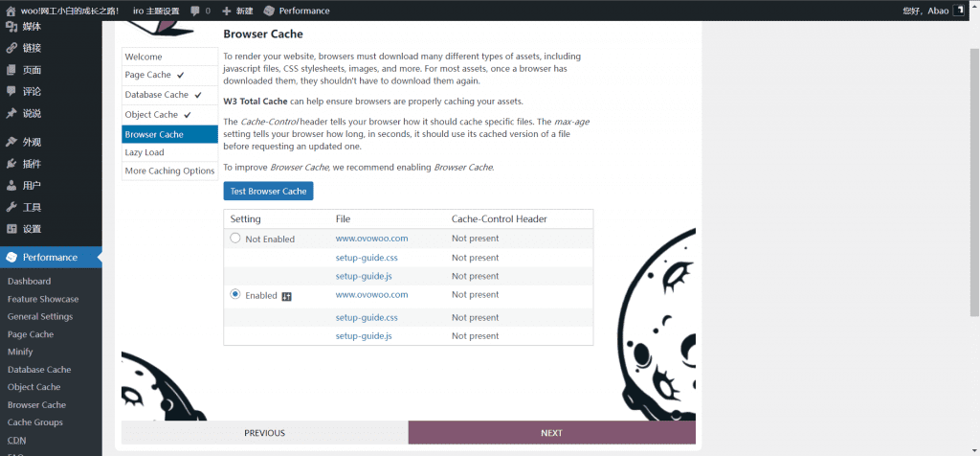Image resolution: width=980 pixels, height=456 pixels.
Task: Select the Not Enabled radio button
Action: point(235,238)
